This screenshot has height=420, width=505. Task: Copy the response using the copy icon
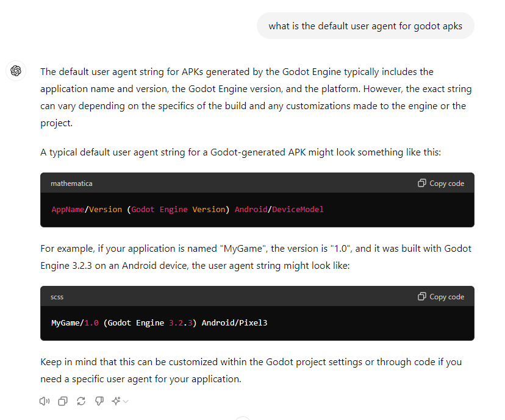[x=63, y=401]
